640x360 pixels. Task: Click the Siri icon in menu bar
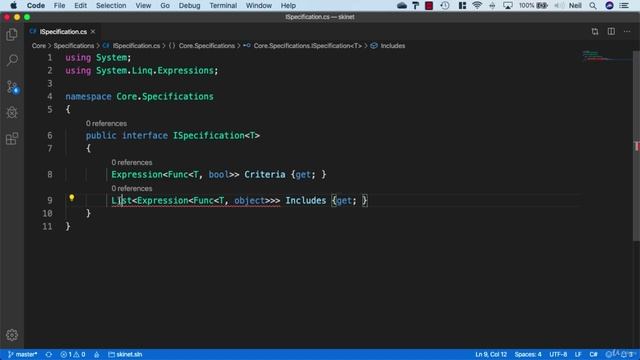click(x=609, y=5)
